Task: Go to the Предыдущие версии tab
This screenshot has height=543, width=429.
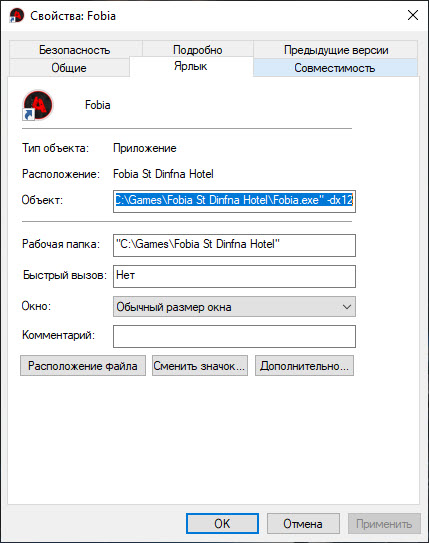Action: point(336,50)
